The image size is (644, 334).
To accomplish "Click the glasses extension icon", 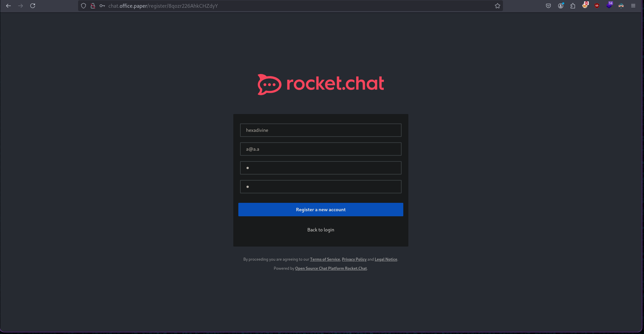I will pos(621,6).
